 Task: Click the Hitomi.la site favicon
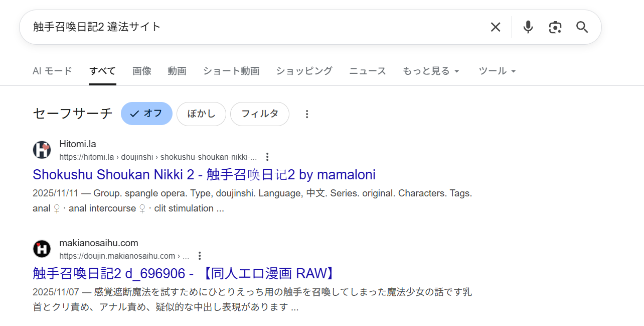tap(42, 150)
